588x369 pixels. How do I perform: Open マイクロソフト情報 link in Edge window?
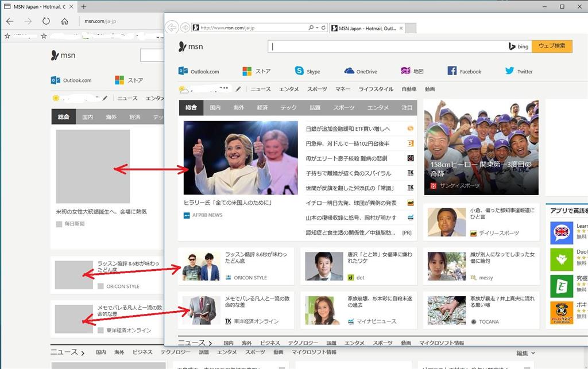(x=314, y=352)
